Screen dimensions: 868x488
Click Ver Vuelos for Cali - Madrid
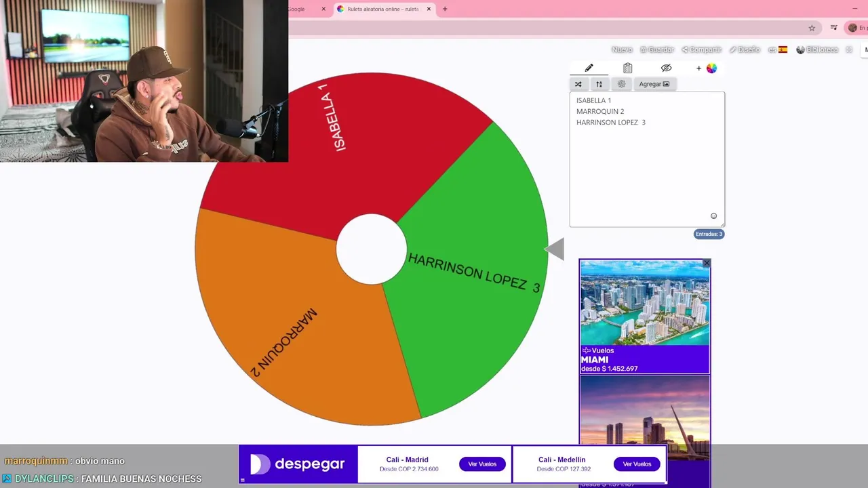[x=482, y=464]
